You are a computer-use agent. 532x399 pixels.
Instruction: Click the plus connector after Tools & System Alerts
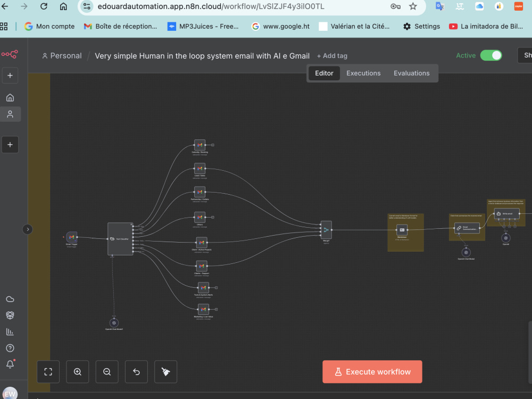[x=216, y=288]
